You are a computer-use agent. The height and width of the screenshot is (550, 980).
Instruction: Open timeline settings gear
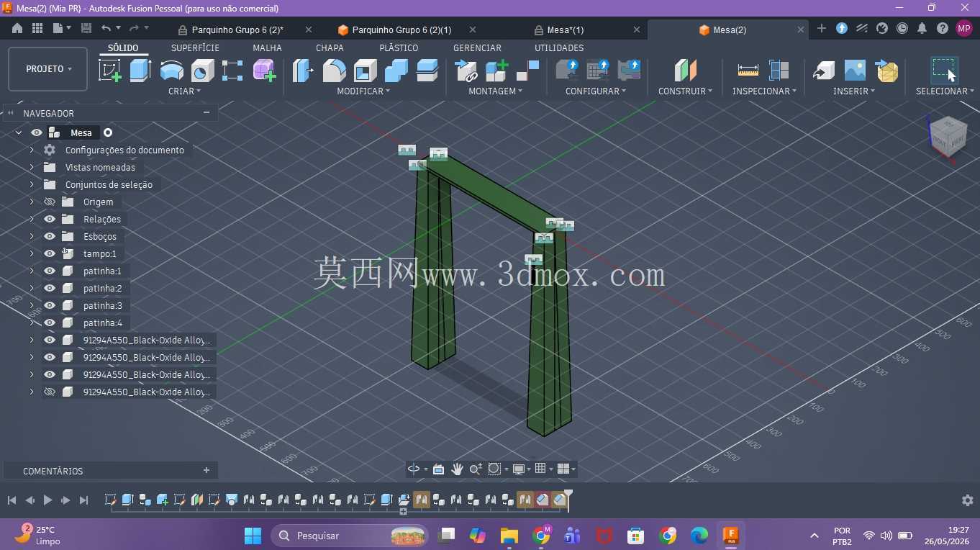[x=968, y=500]
